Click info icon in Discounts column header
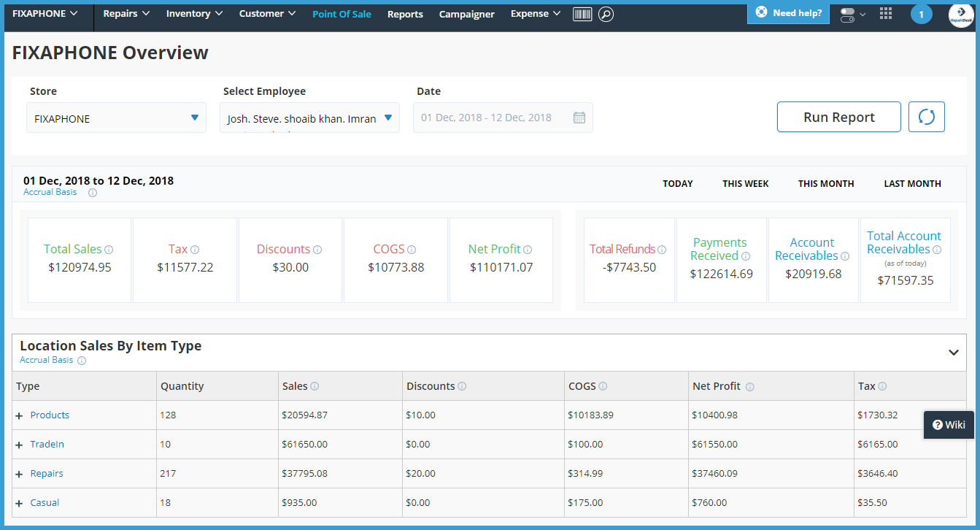980x530 pixels. (x=462, y=386)
